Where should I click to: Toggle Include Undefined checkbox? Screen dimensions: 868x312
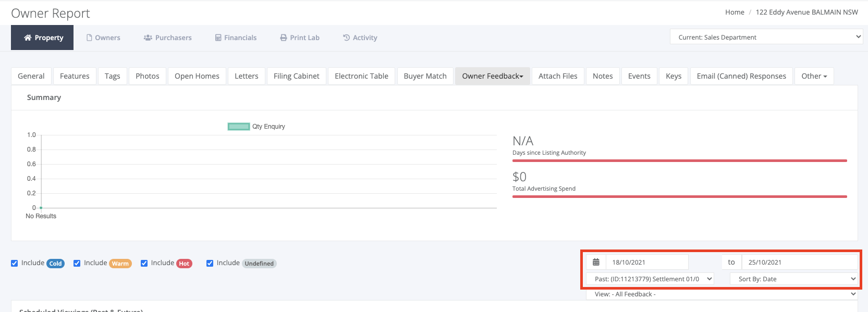[x=210, y=264]
